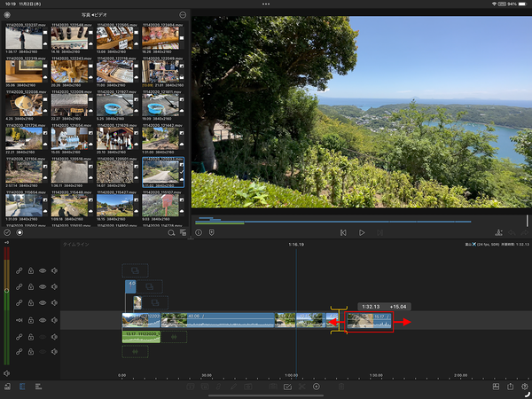Add new clip with plus circle
This screenshot has height=399, width=532.
[317, 387]
